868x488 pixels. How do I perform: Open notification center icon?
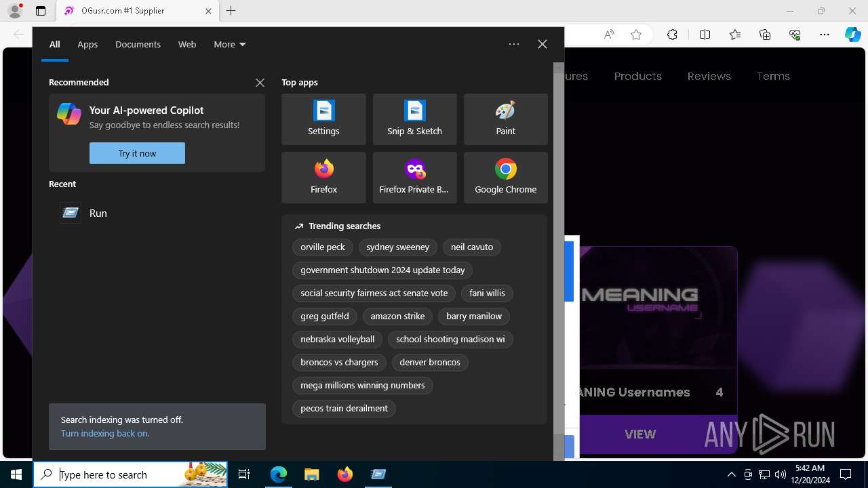[x=846, y=474]
